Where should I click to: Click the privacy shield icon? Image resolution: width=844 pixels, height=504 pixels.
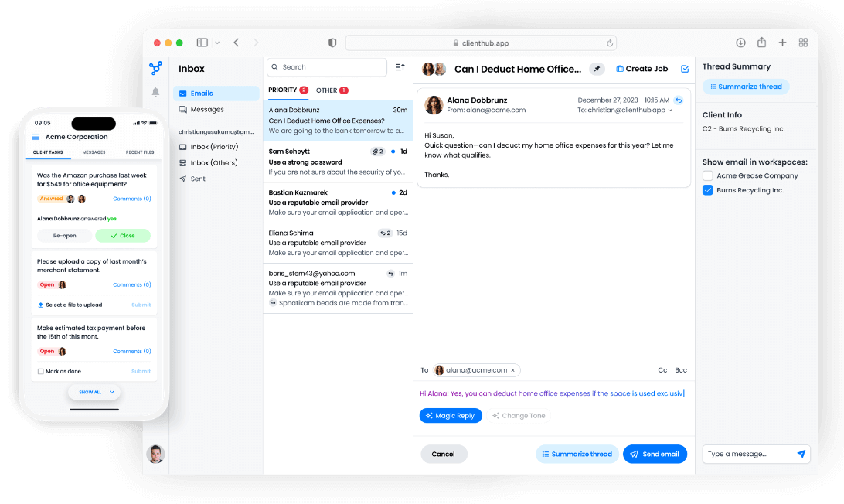(x=332, y=43)
